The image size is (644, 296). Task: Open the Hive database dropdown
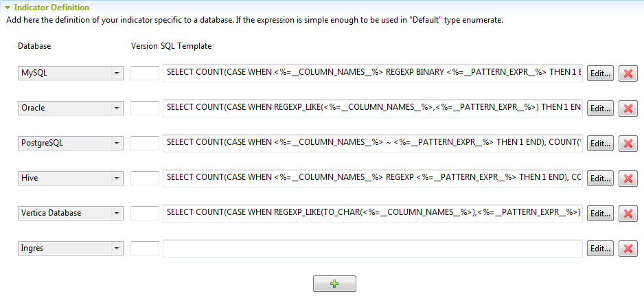point(116,178)
